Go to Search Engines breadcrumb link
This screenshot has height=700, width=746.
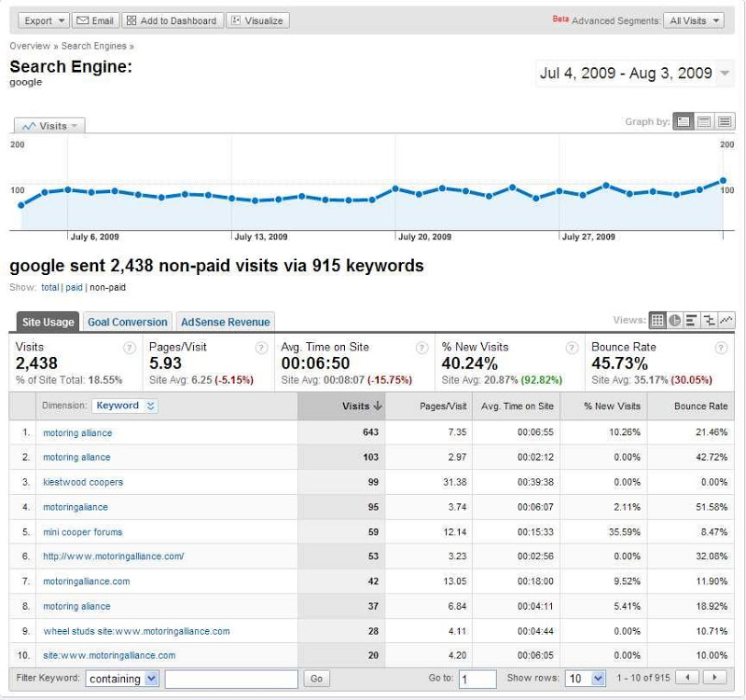point(94,46)
